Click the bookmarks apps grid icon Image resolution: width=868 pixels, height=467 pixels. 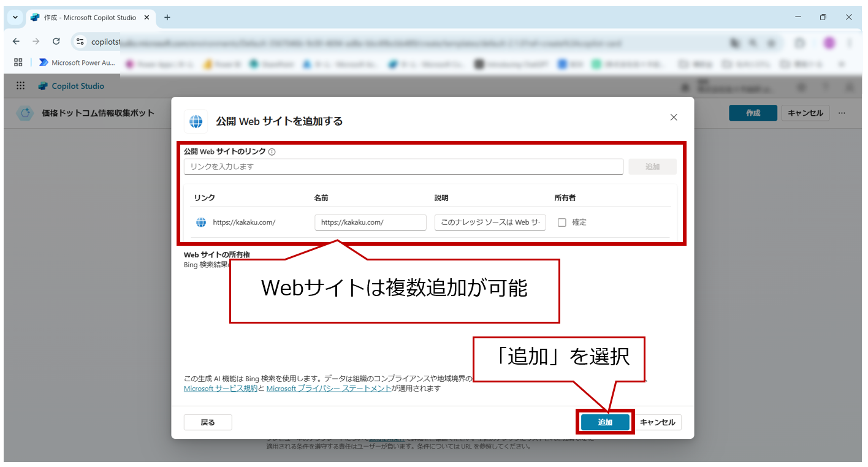(18, 63)
